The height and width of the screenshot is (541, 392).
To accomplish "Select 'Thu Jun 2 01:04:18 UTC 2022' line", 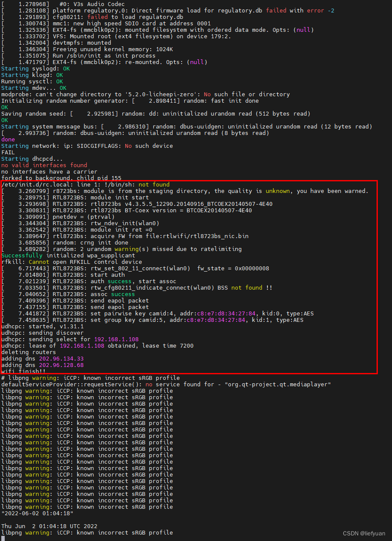I will pos(49,526).
